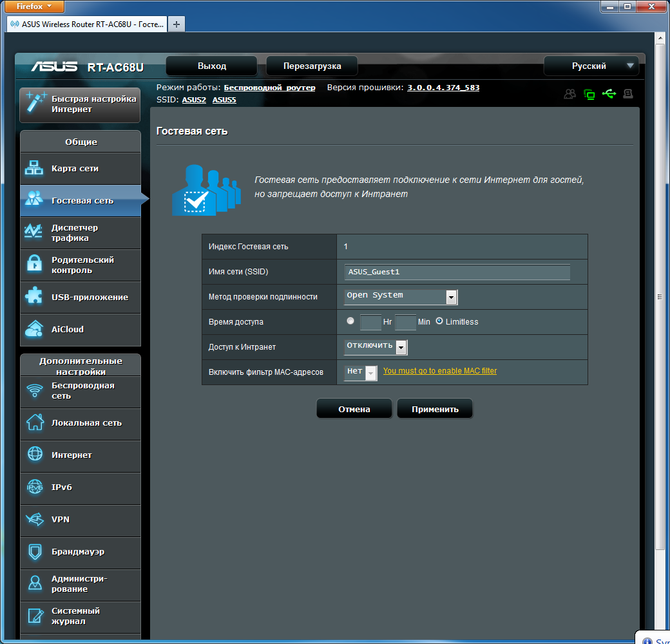
Task: Select the Limitless access time radio button
Action: pyautogui.click(x=439, y=321)
